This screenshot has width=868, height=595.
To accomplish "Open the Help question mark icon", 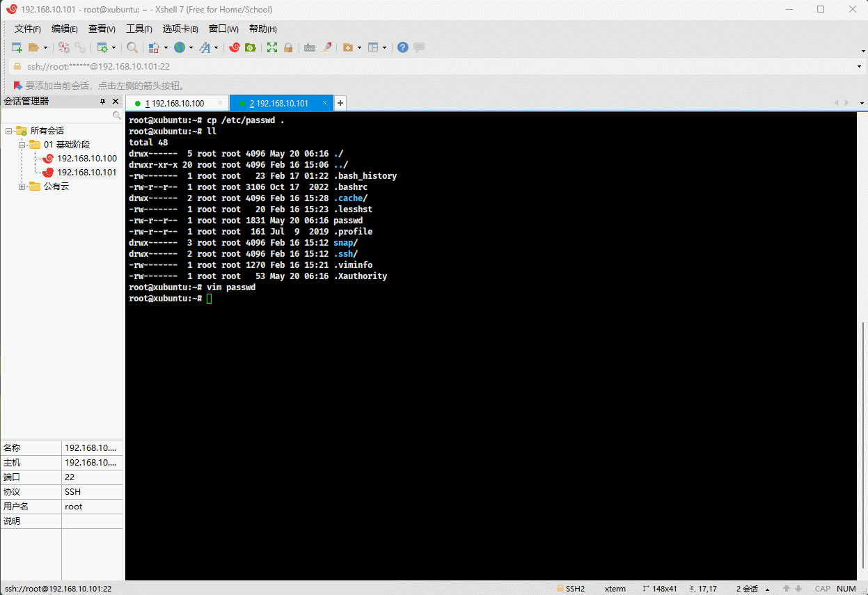I will 402,47.
